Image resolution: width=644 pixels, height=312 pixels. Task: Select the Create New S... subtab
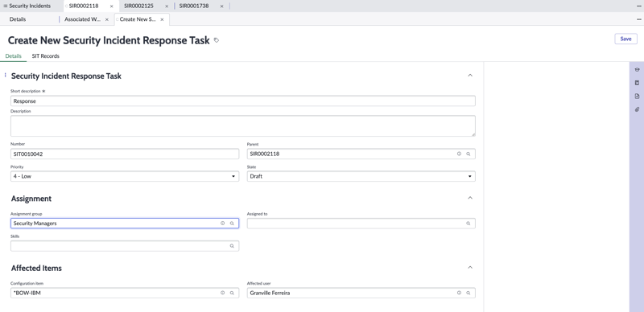coord(138,19)
